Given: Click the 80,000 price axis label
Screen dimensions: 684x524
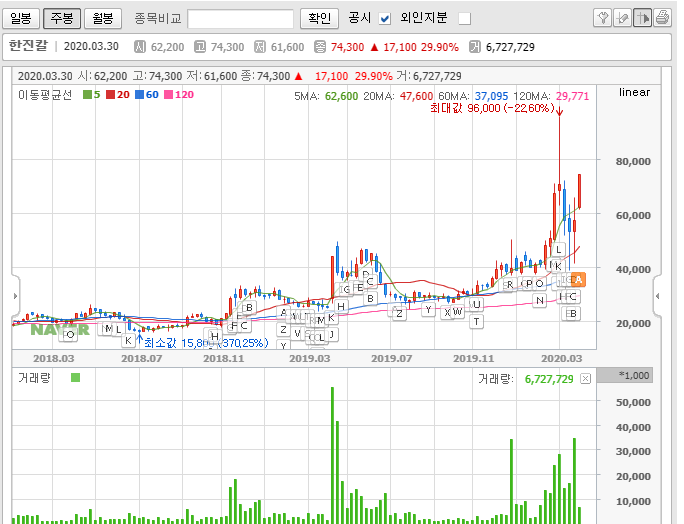Looking at the screenshot, I should click(x=633, y=161).
